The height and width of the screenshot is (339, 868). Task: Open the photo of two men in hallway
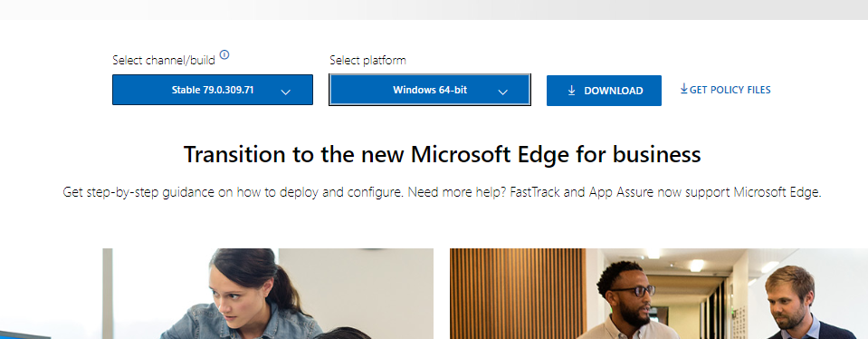pos(659,294)
